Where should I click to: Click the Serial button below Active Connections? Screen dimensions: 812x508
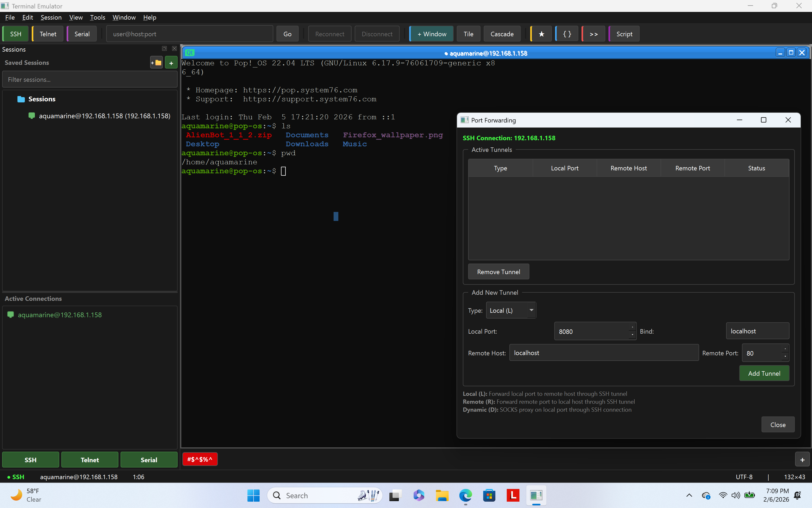[149, 460]
